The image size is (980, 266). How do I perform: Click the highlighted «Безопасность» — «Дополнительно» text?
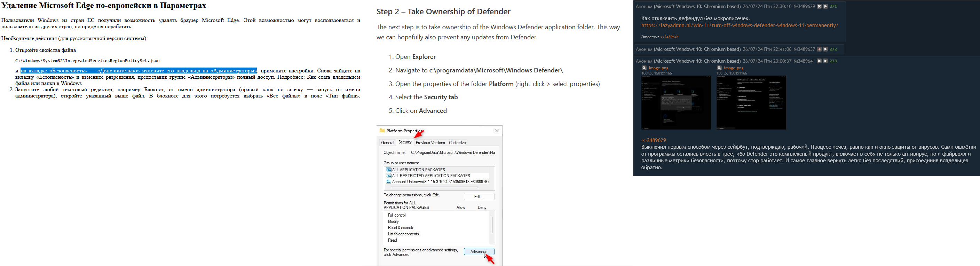(x=139, y=70)
